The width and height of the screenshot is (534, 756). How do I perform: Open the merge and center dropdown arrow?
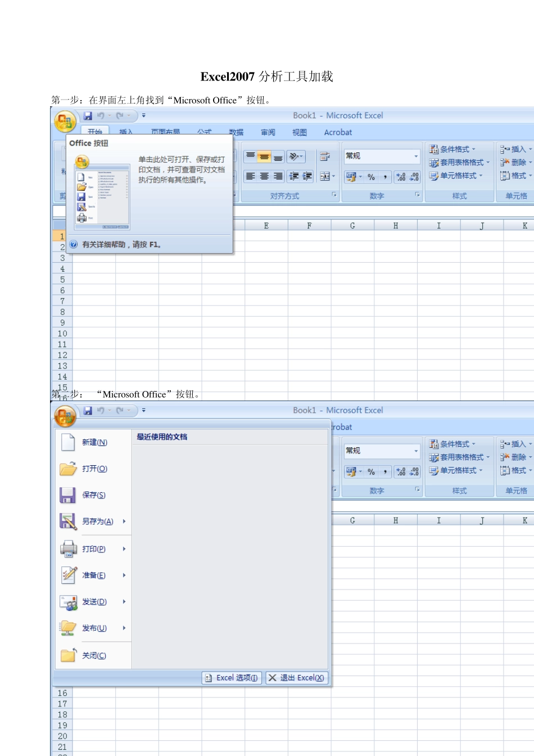click(333, 177)
